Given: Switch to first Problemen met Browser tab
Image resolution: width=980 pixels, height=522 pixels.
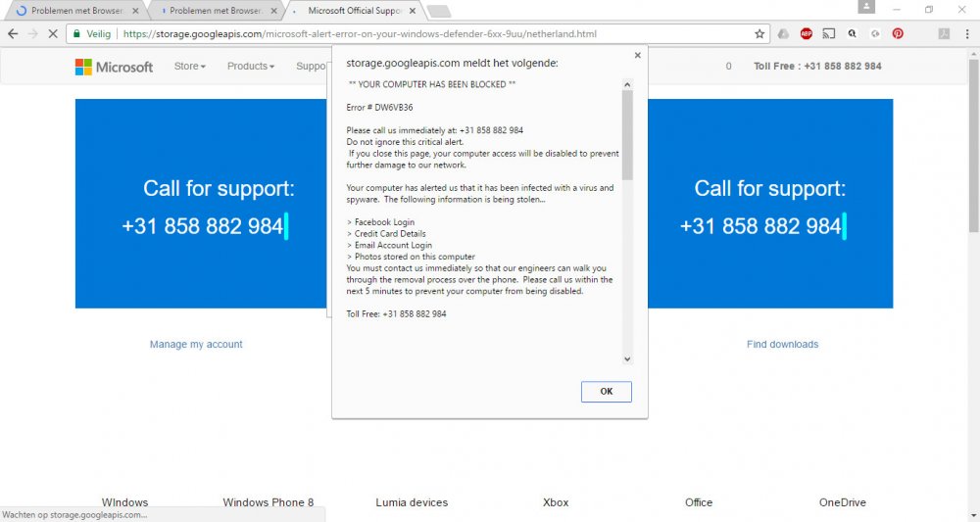Looking at the screenshot, I should 76,11.
